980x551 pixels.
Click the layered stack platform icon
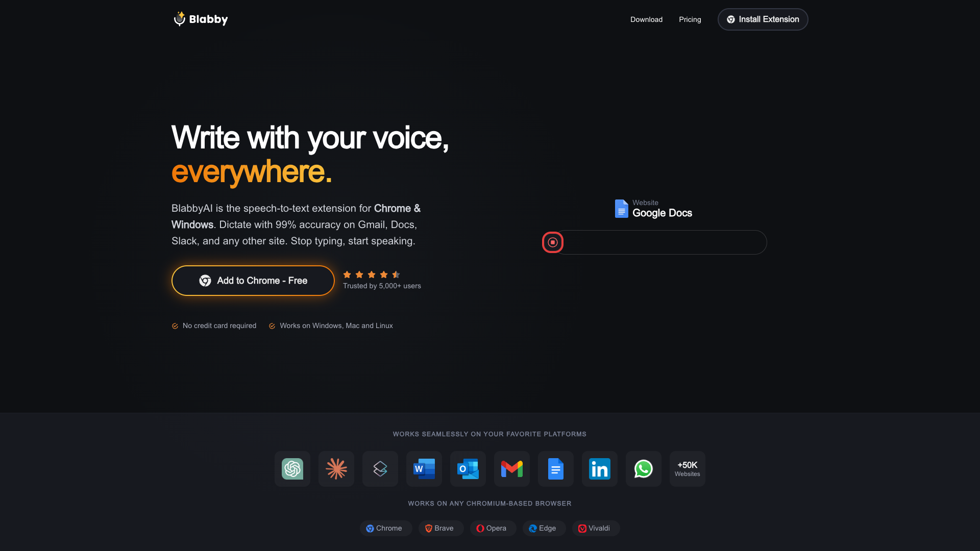click(x=380, y=469)
